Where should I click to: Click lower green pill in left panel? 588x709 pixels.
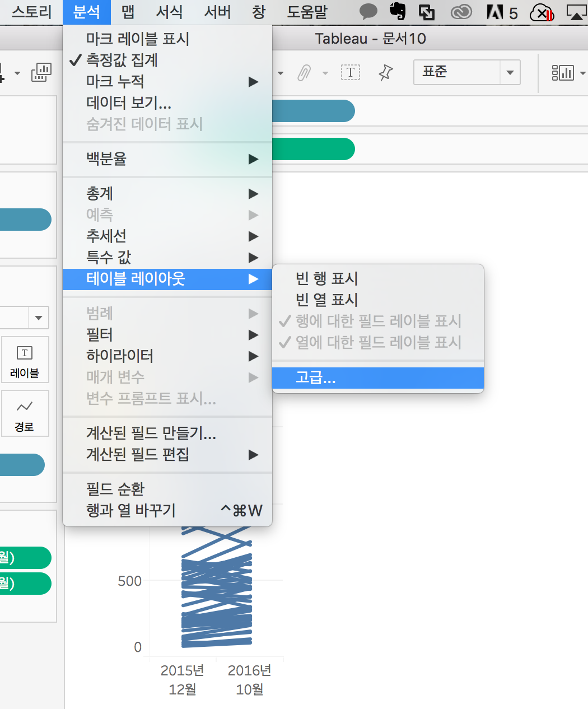point(25,584)
